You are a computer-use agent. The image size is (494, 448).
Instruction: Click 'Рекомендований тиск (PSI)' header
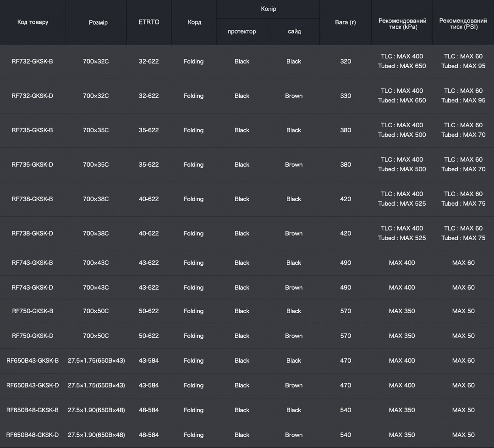coord(463,24)
